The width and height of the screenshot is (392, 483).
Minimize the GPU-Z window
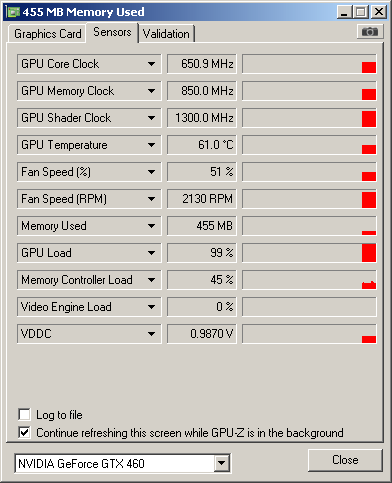[x=344, y=12]
